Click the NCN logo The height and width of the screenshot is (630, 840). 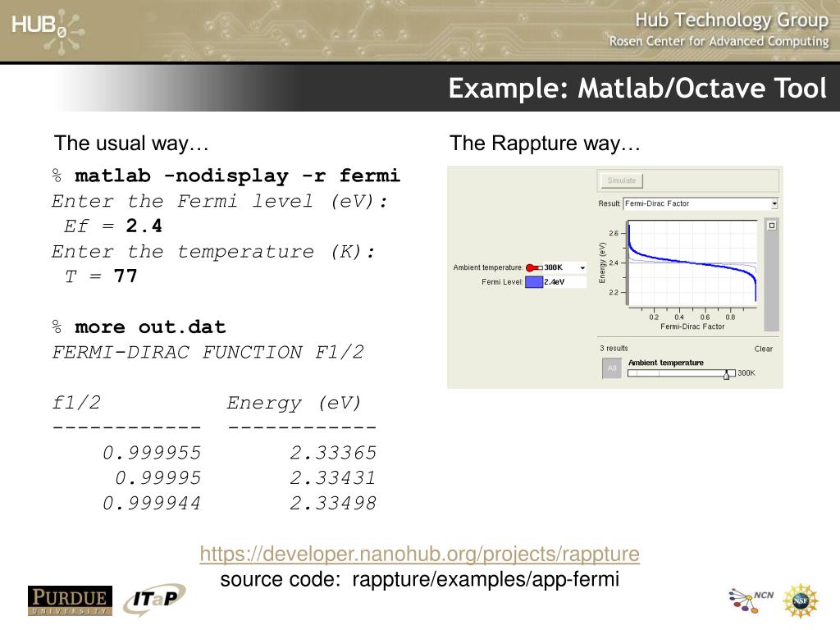751,600
